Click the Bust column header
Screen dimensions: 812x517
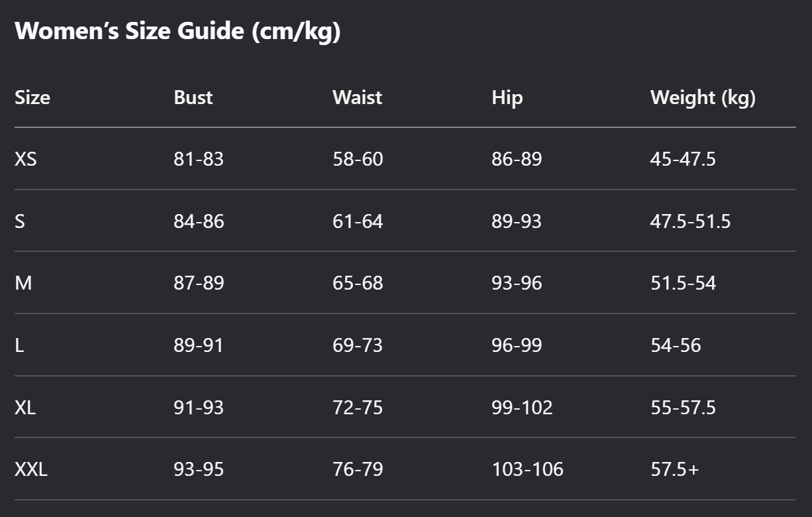[193, 97]
